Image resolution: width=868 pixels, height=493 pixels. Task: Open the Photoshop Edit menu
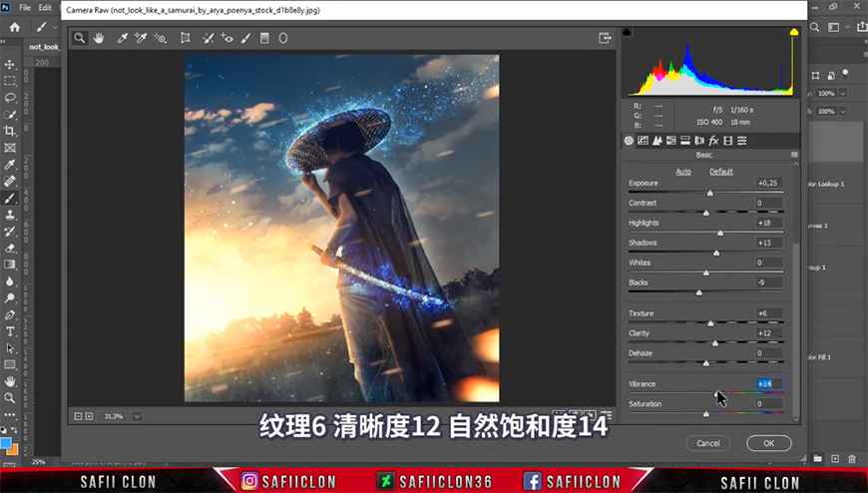pyautogui.click(x=45, y=8)
